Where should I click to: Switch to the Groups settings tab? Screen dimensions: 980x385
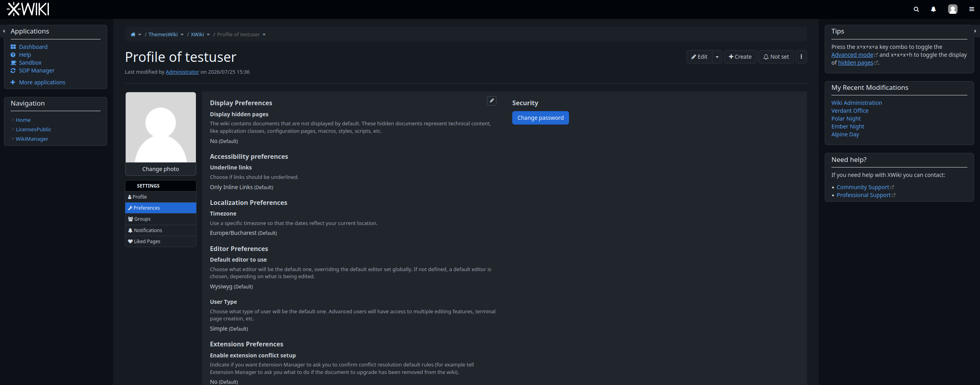(161, 219)
